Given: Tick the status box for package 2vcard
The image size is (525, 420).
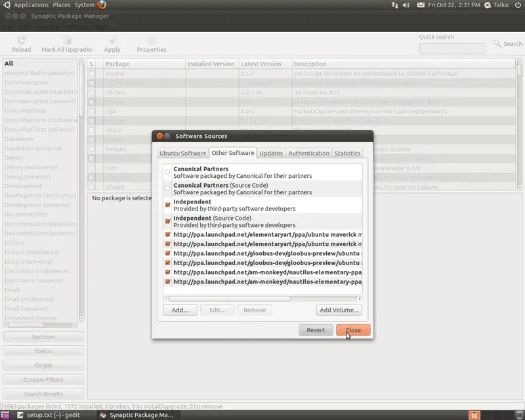Looking at the screenshot, I should tap(91, 73).
